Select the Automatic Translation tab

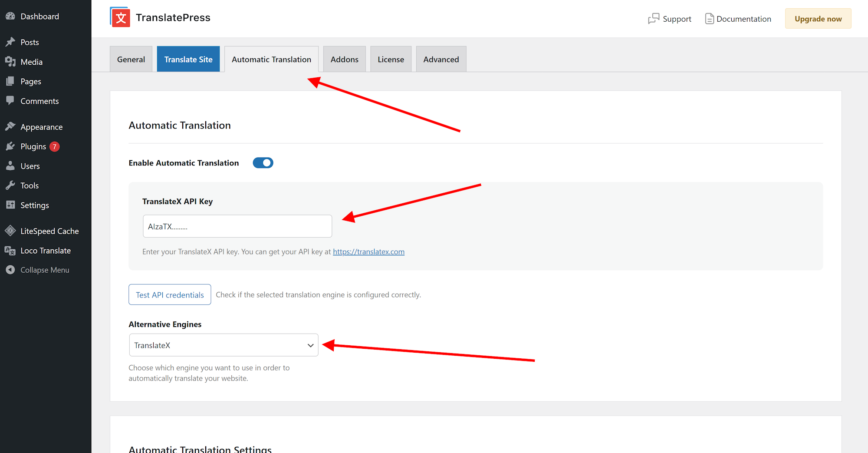click(x=271, y=59)
